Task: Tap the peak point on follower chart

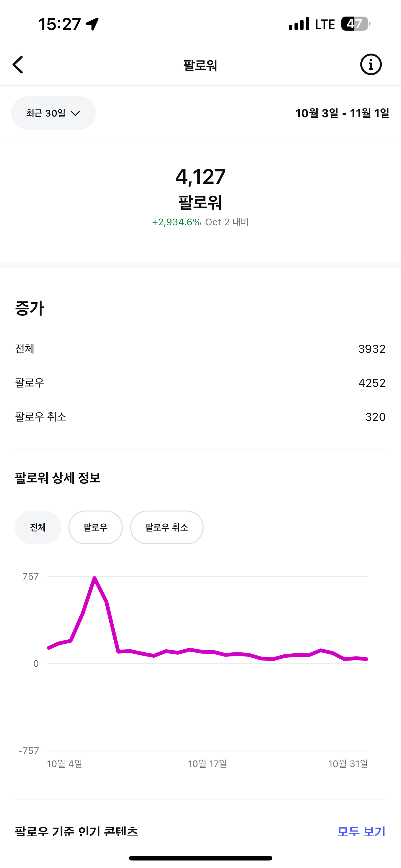Action: point(95,578)
